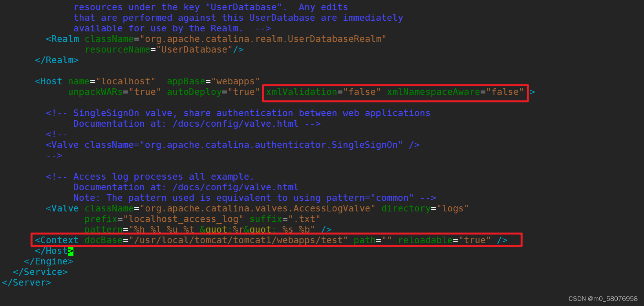Click the <Host opening tag
Image resolution: width=644 pixels, height=306 pixels.
(49, 82)
